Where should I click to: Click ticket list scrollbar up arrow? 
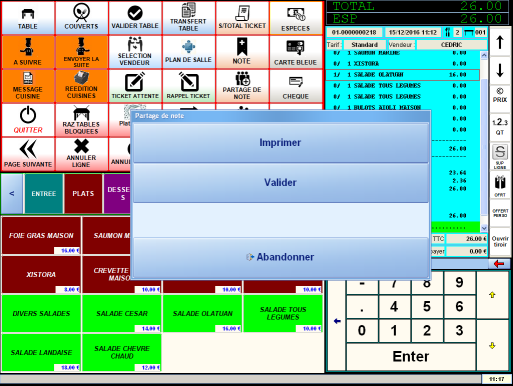484,55
